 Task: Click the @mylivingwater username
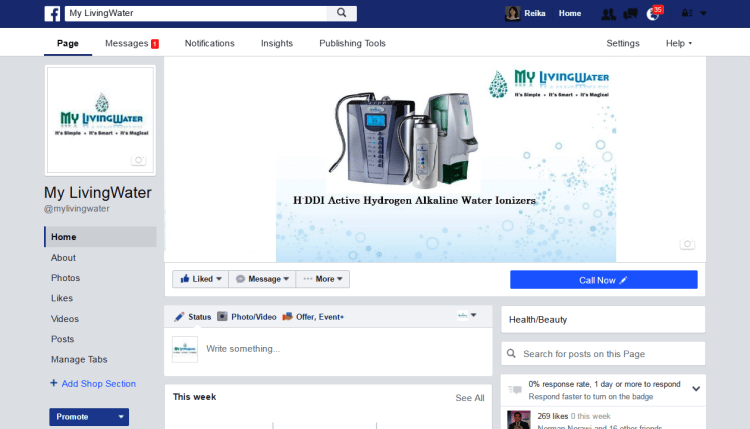pyautogui.click(x=77, y=209)
